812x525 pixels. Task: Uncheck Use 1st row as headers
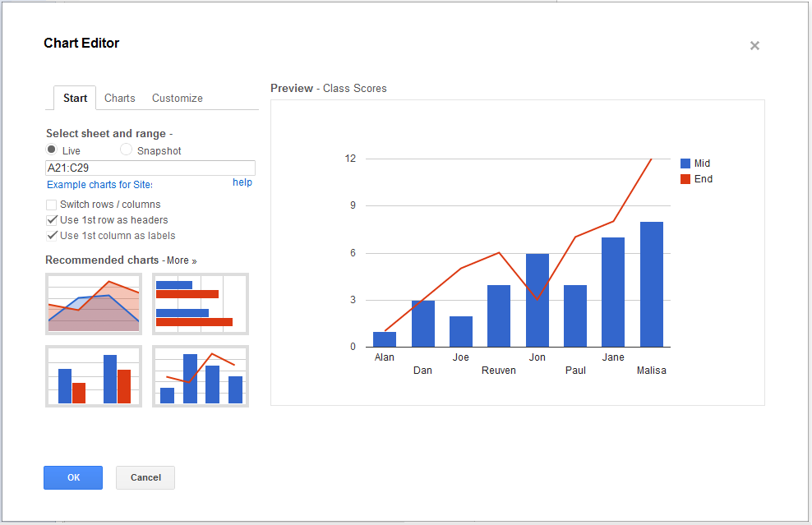(52, 220)
